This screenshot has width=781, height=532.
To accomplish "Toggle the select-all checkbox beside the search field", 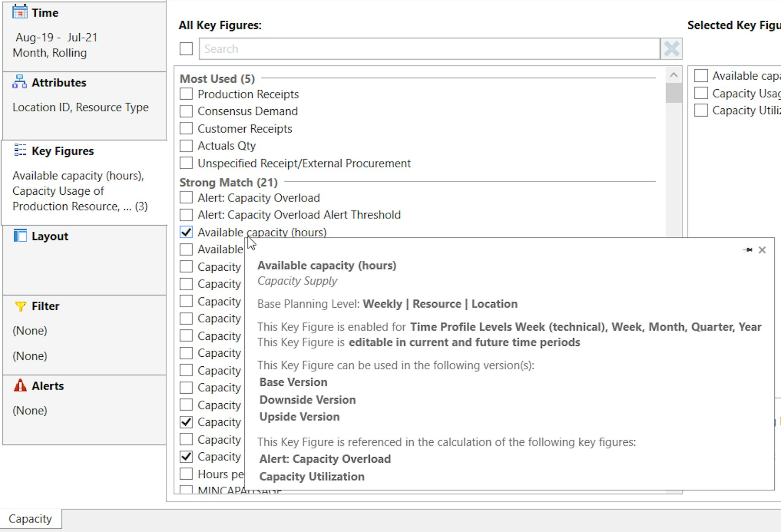I will [186, 48].
